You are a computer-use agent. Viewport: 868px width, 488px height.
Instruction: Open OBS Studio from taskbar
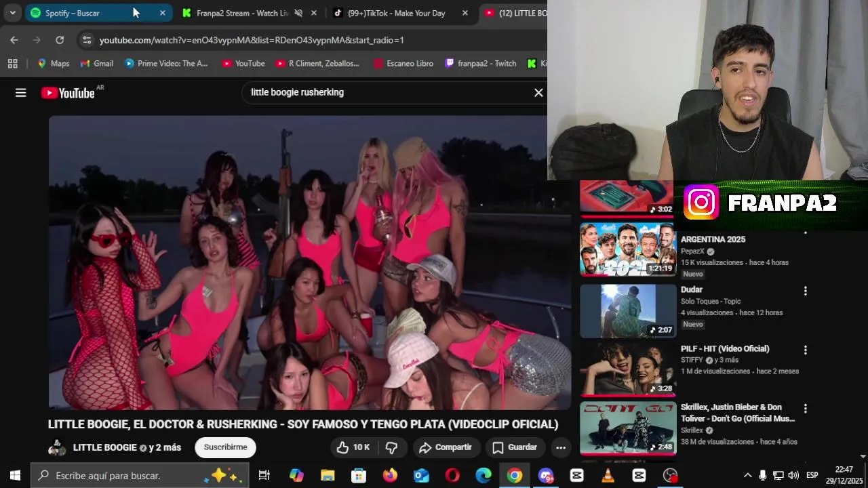coord(671,476)
